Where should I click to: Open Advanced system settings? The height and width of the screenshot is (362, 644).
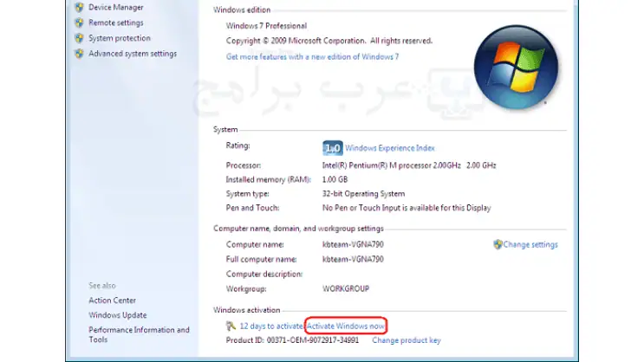coord(133,54)
